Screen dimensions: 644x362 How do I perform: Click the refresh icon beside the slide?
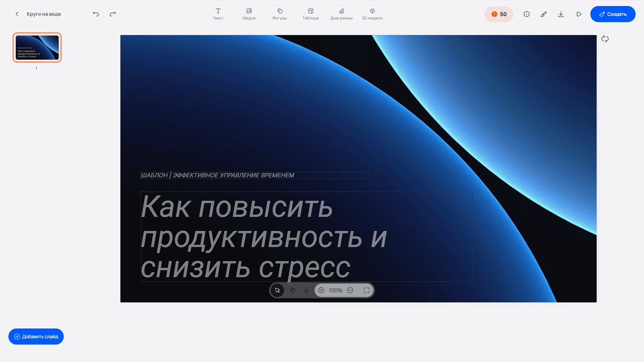coord(605,39)
